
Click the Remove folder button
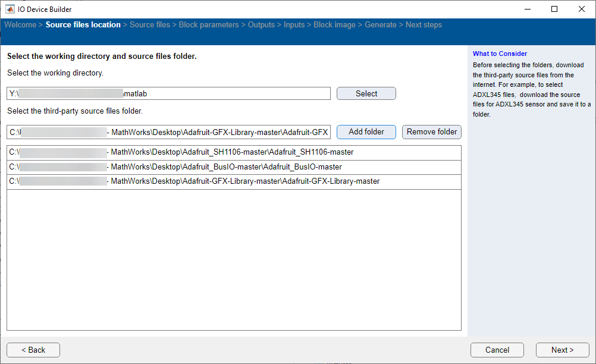tap(431, 132)
